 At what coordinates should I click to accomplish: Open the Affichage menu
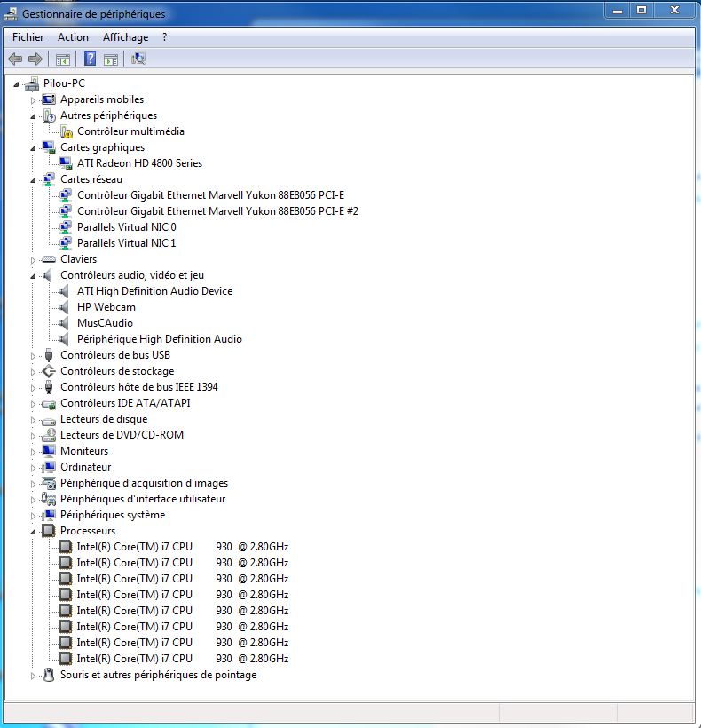coord(126,37)
